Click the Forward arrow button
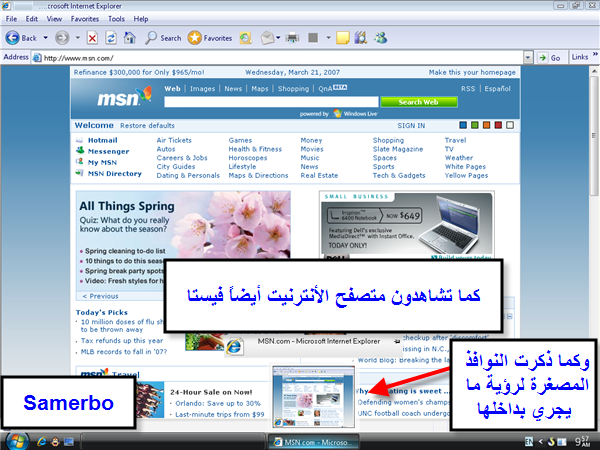Image resolution: width=600 pixels, height=450 pixels. [62, 38]
